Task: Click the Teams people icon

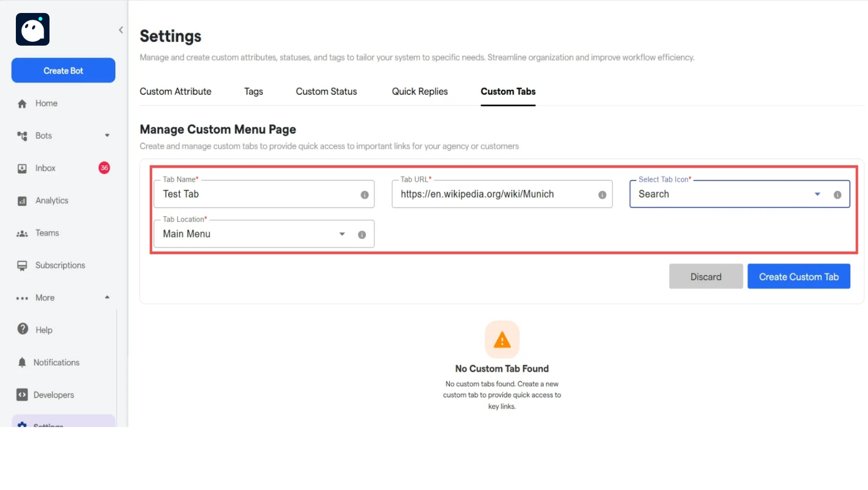Action: tap(22, 233)
